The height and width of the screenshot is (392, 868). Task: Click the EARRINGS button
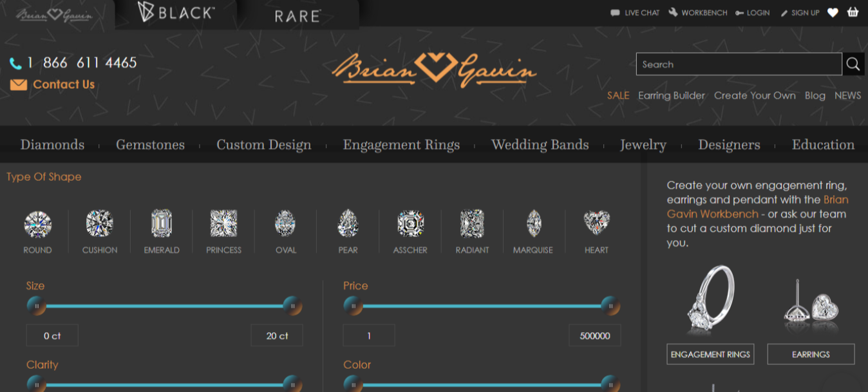[x=811, y=354]
